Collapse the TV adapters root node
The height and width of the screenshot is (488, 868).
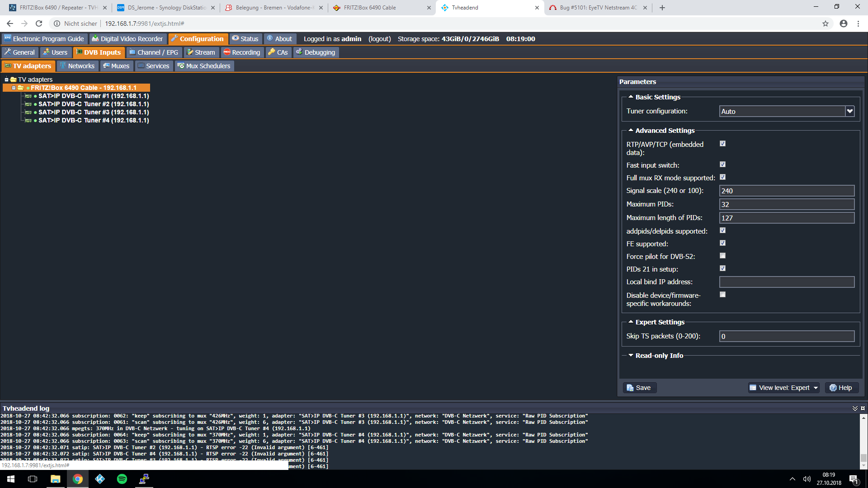click(6, 80)
